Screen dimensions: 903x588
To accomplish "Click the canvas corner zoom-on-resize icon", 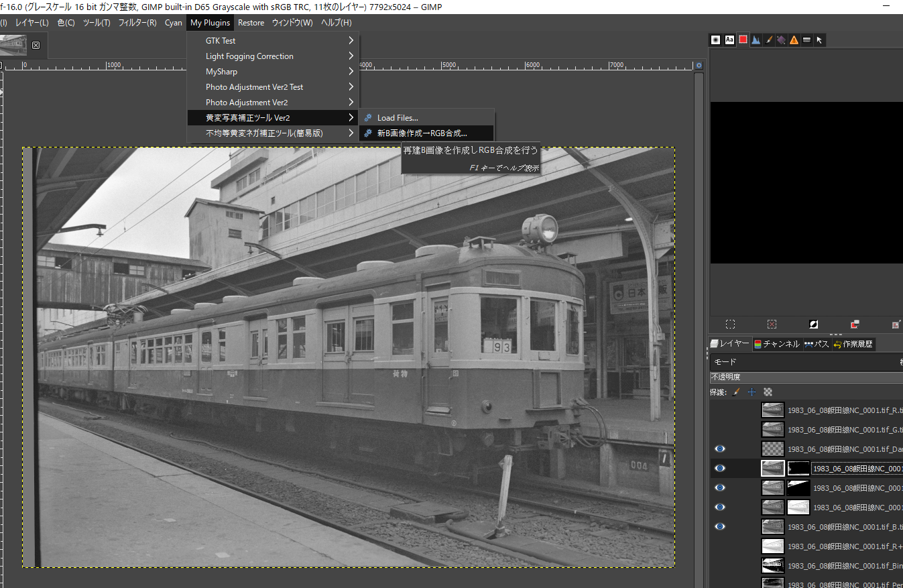I will click(x=699, y=66).
